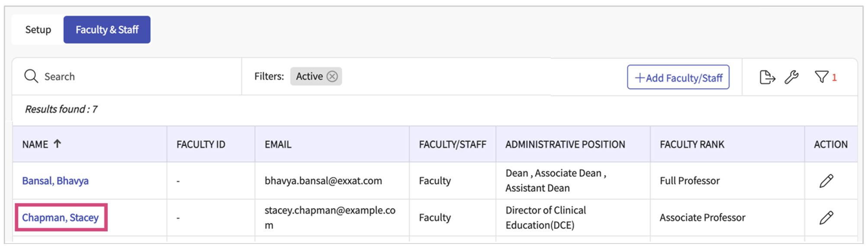Edit Chapman, Stacey with pencil icon

coord(826,218)
